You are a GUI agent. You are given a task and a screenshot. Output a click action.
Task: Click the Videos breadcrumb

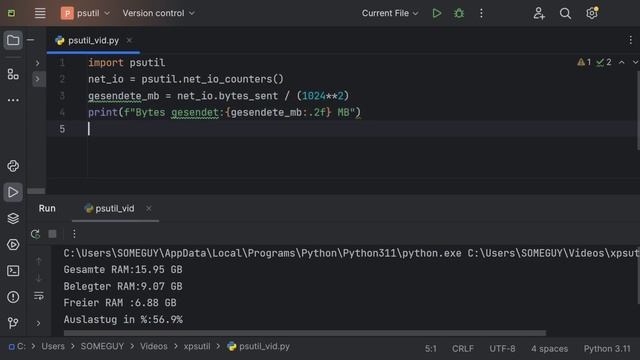click(x=154, y=347)
